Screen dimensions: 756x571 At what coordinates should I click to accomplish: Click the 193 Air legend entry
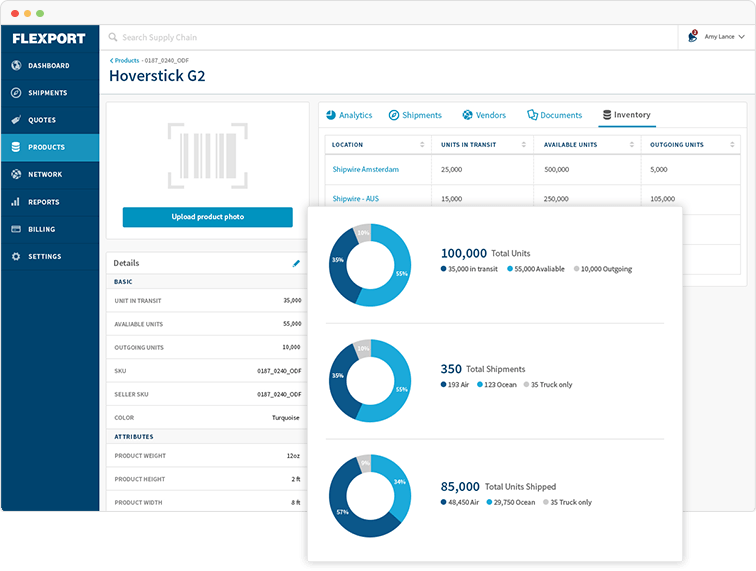tap(455, 384)
